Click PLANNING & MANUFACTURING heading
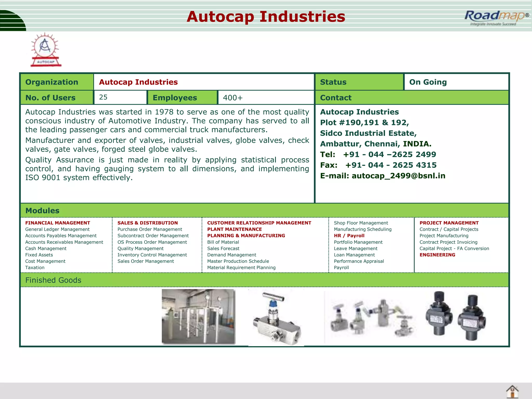This screenshot has width=532, height=399. (246, 236)
